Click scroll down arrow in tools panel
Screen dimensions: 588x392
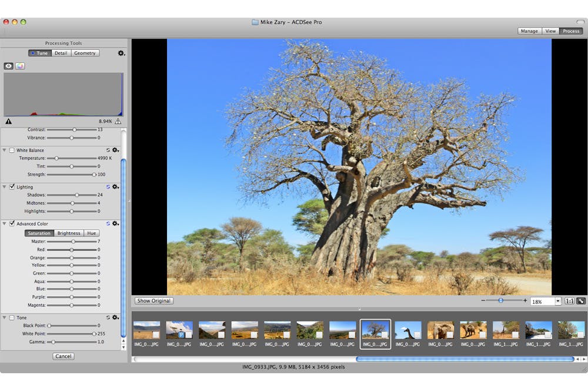click(123, 347)
